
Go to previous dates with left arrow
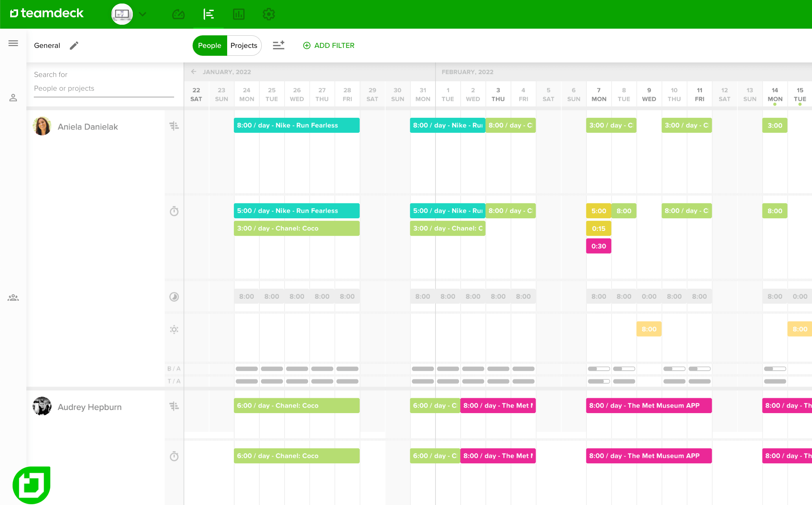[194, 72]
